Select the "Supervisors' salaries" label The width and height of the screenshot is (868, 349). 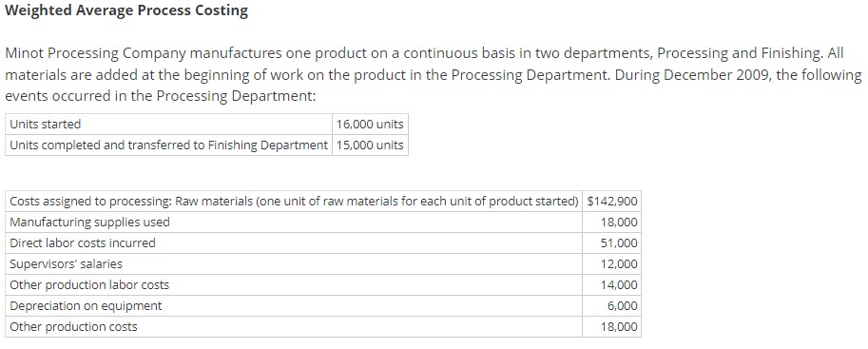66,264
